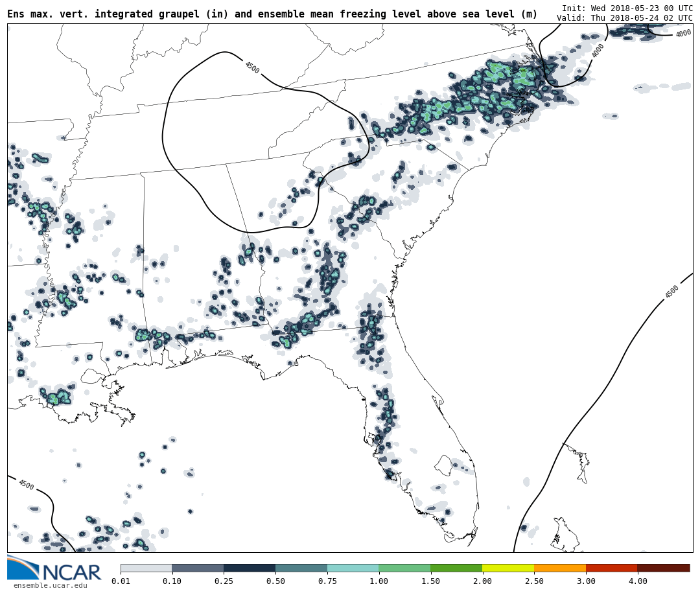Click the light green 1.00–1.50 colorbar segment

coord(404,568)
